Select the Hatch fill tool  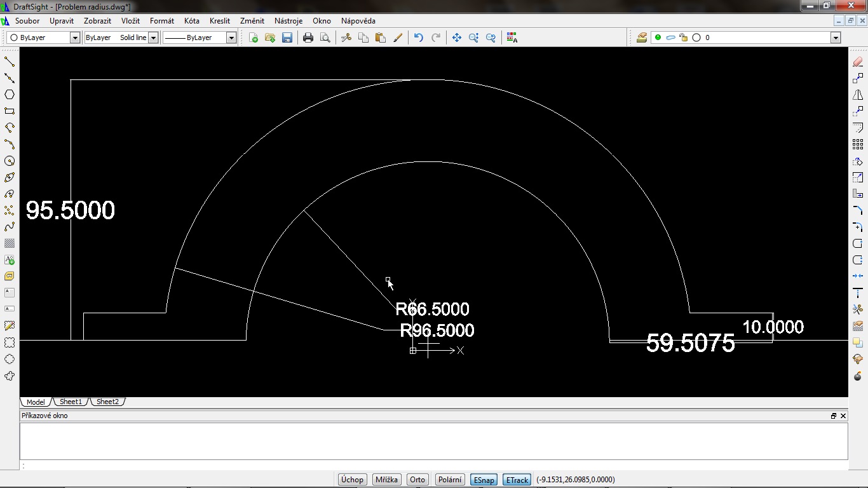coord(10,243)
